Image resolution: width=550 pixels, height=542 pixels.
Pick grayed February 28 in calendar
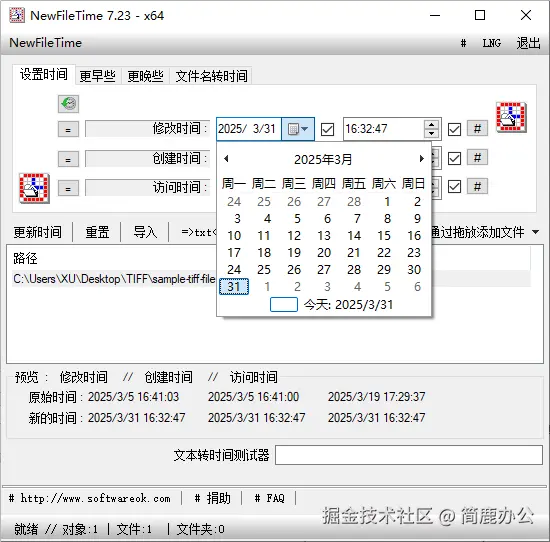click(354, 201)
